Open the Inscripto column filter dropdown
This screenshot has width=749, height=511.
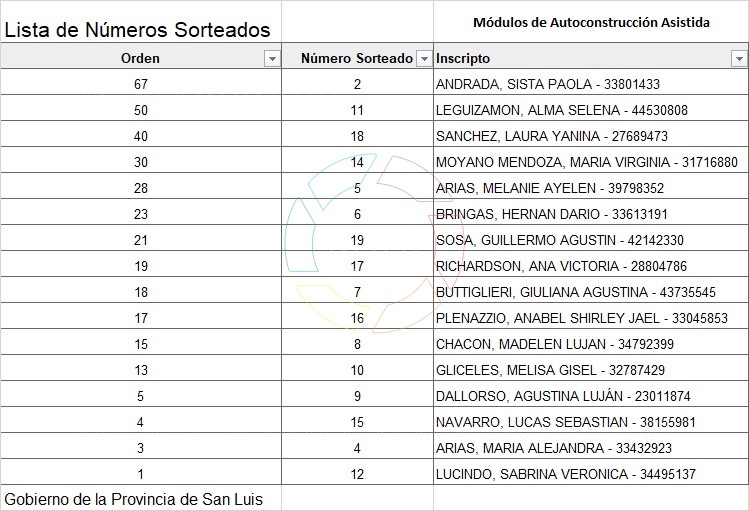739,59
